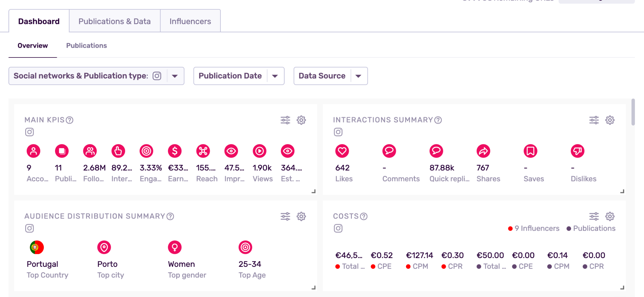This screenshot has width=644, height=297.
Task: Click Main KPIs help question mark
Action: click(x=70, y=120)
